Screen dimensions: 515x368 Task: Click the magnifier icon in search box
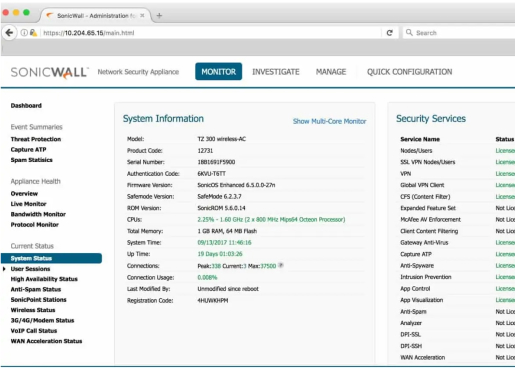pos(409,32)
